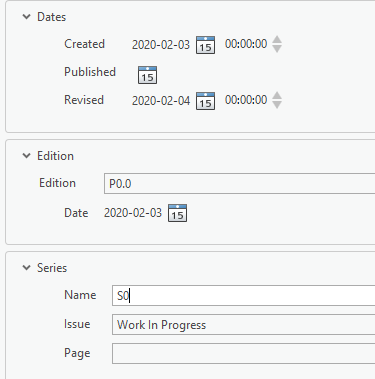Viewport: 375px width, 379px height.
Task: Open calendar picker for Created date
Action: click(x=205, y=45)
